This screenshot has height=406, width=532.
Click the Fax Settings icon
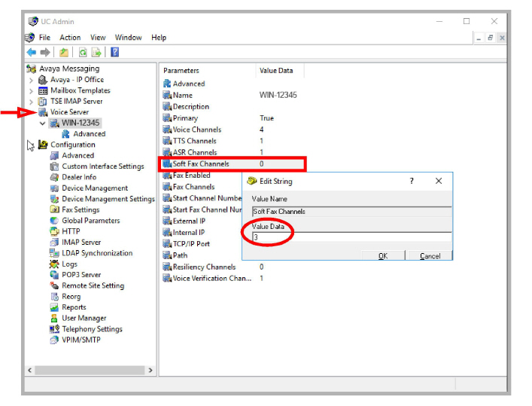54,209
